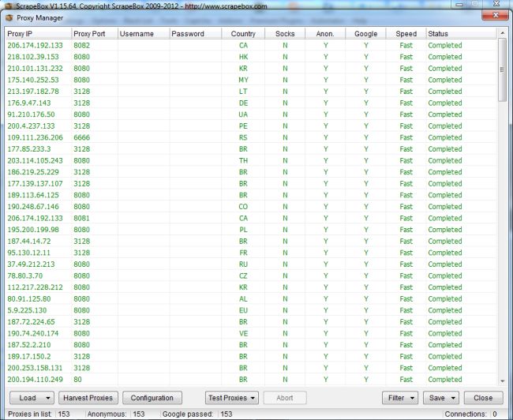Open the Load dropdown arrow
Screen dimensions: 513x420
[x=48, y=398]
